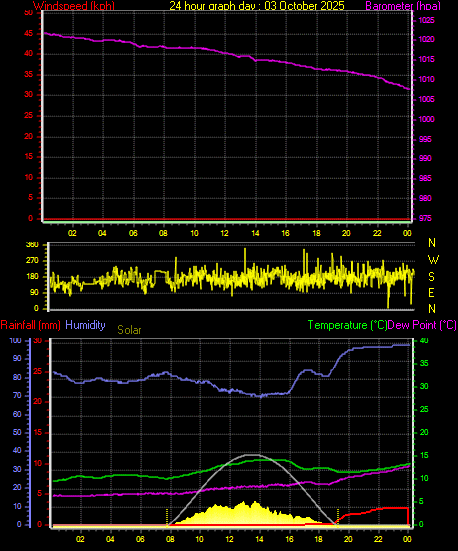458x551 pixels.
Task: Click the 'Solar' legend label
Action: (x=129, y=330)
